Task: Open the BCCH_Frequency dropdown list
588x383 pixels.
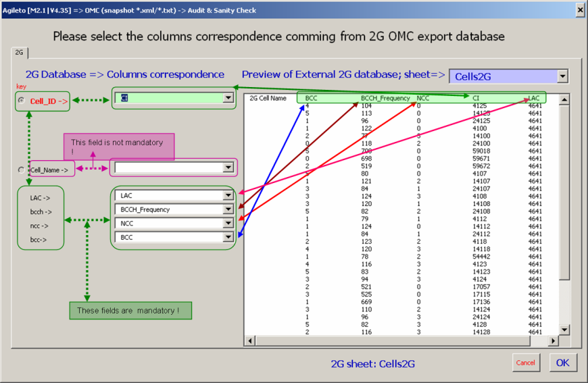Action: click(228, 210)
